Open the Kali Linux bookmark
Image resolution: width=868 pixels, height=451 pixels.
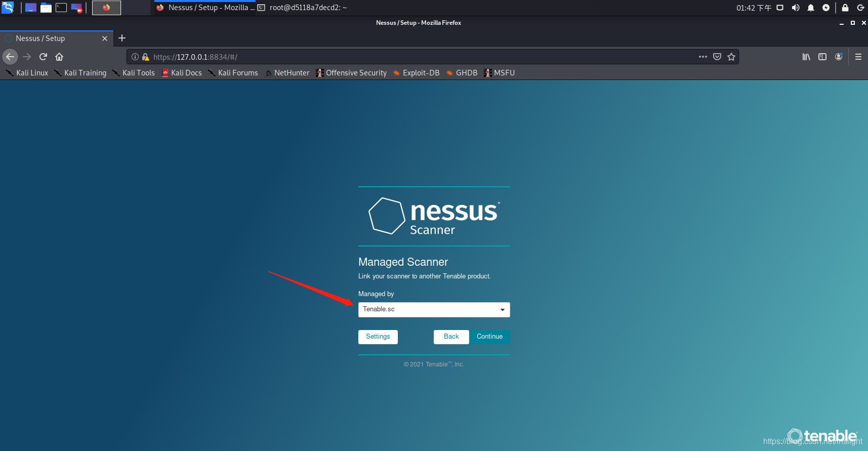pos(27,73)
